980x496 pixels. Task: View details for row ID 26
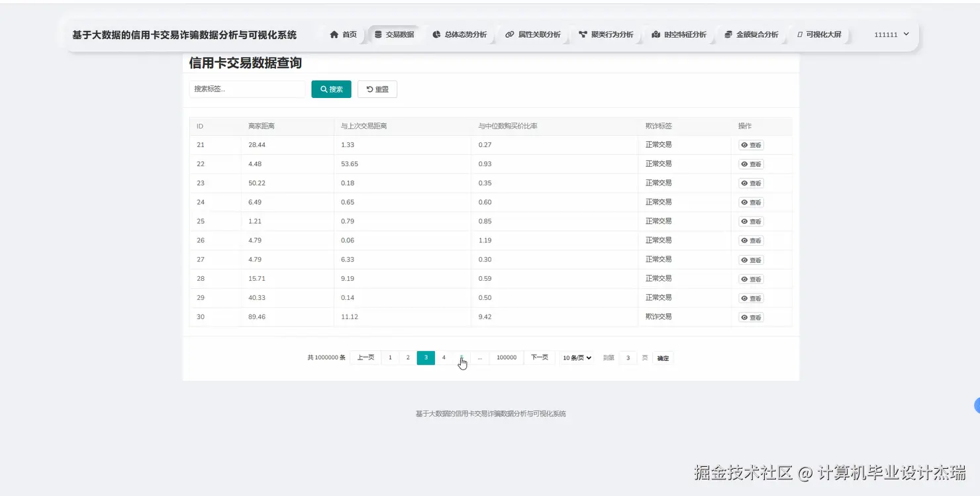tap(751, 241)
